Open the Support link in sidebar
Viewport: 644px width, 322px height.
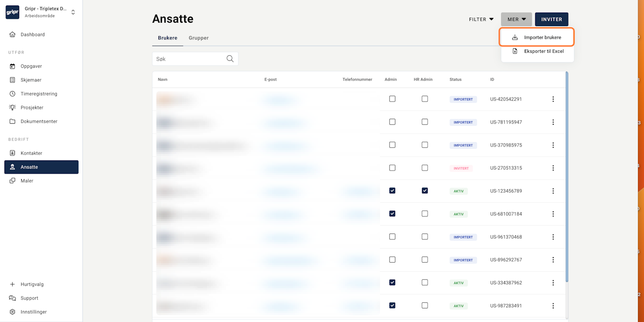click(29, 298)
